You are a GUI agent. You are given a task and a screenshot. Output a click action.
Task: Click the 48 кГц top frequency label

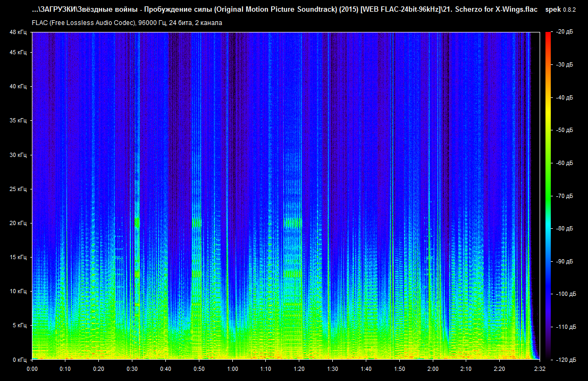pos(18,32)
